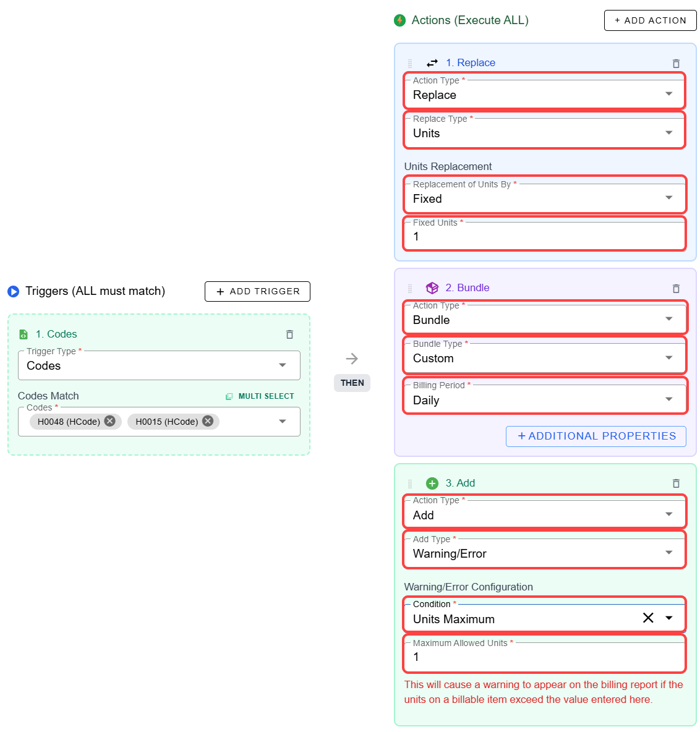Click the Add Action button

pos(650,20)
